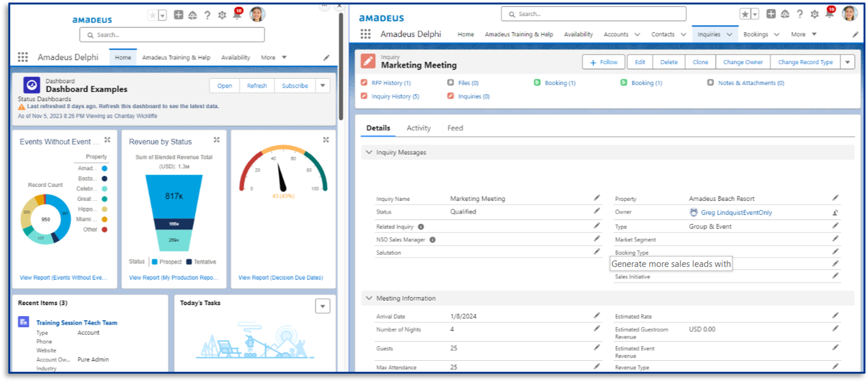This screenshot has width=868, height=382.
Task: Click the Follow button
Action: [604, 62]
